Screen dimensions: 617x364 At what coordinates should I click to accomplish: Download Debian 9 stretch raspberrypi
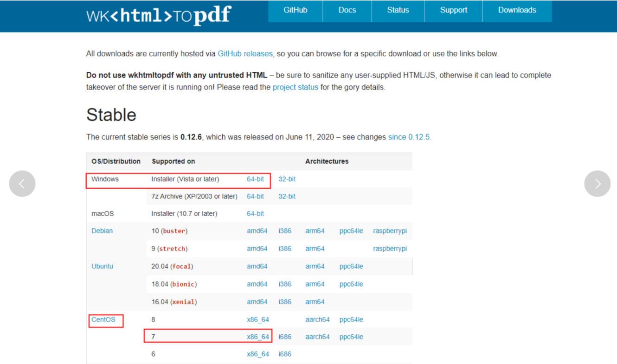point(390,249)
